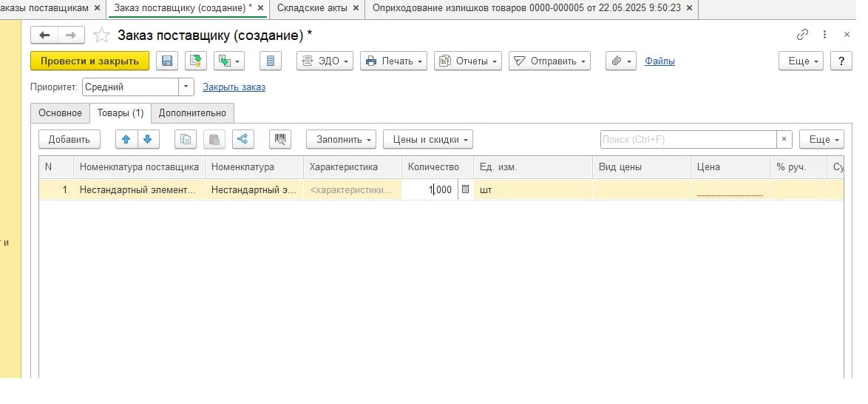Click the Количество cell with 1,000
The width and height of the screenshot is (868, 404).
click(x=430, y=189)
